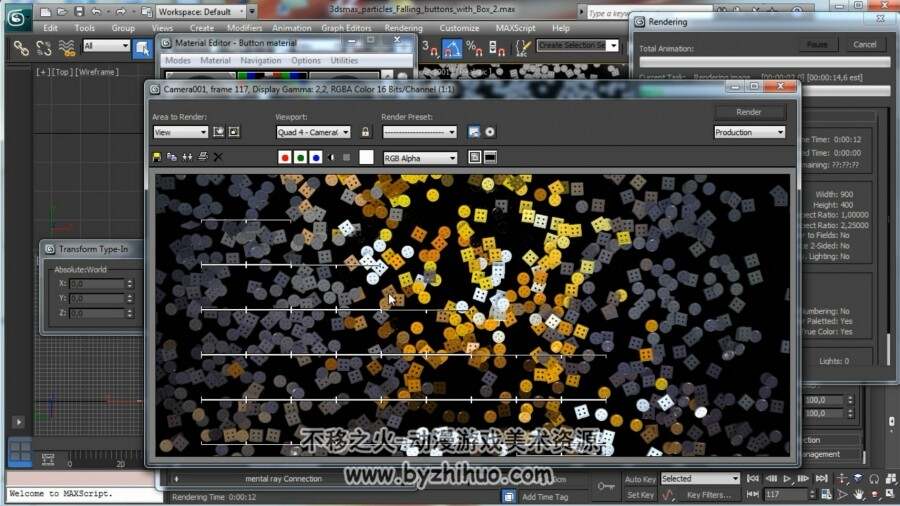900x506 pixels.
Task: Click the Render button in frame window
Action: pyautogui.click(x=748, y=112)
